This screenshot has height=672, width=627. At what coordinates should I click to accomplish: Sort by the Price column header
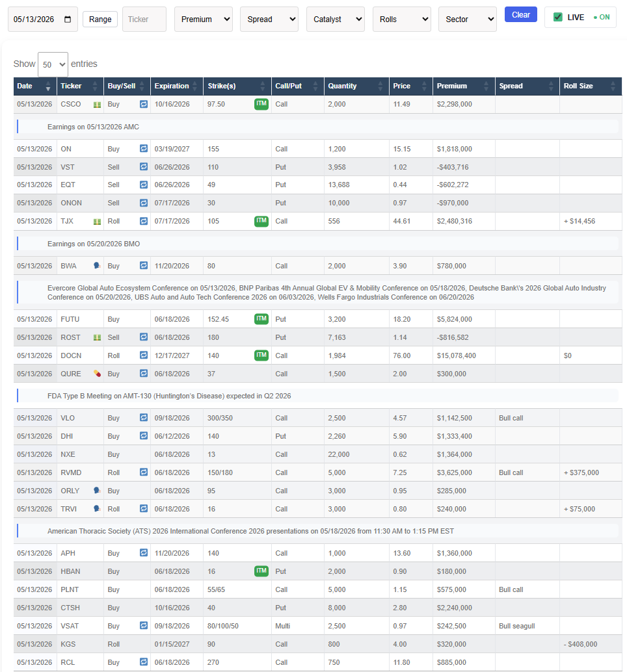click(x=411, y=86)
